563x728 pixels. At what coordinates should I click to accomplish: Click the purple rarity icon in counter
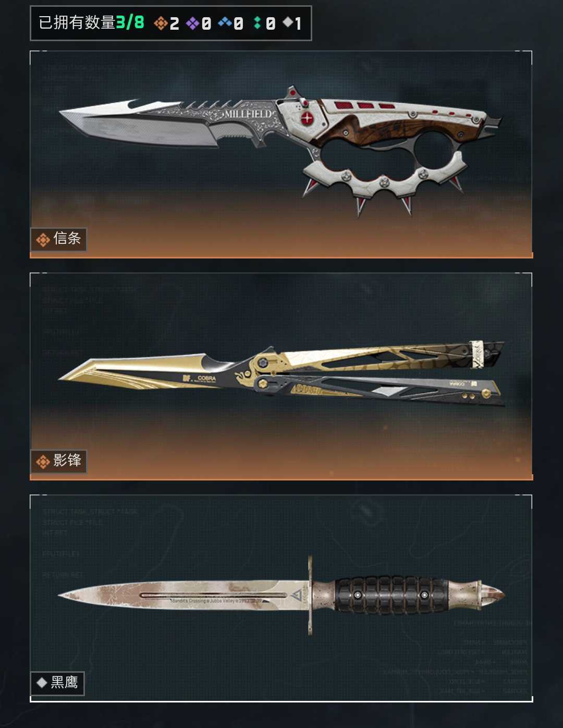pyautogui.click(x=192, y=23)
